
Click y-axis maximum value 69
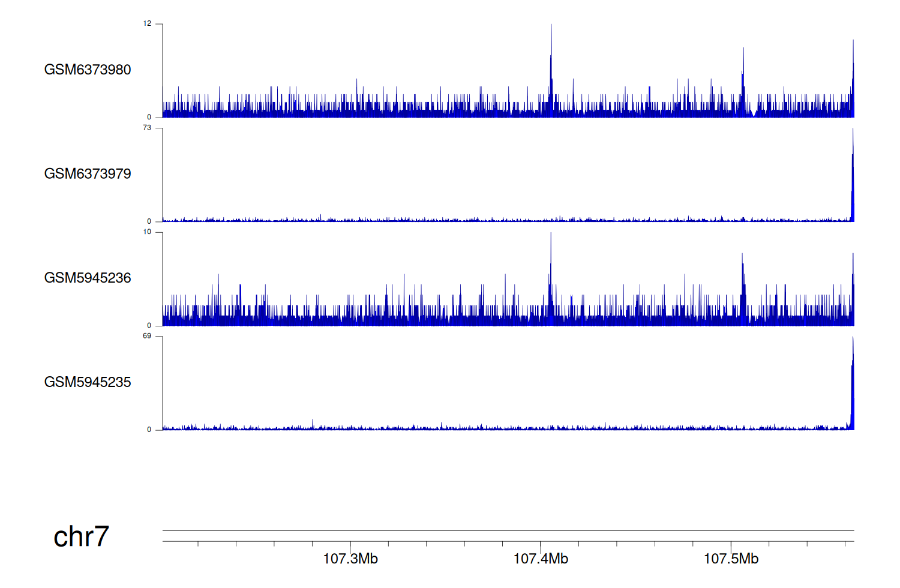[147, 336]
